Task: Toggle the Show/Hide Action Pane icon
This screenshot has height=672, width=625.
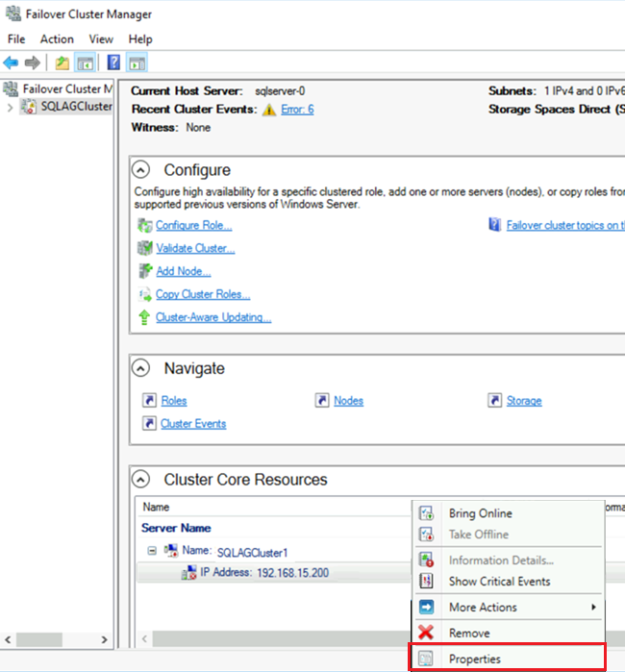Action: click(137, 63)
